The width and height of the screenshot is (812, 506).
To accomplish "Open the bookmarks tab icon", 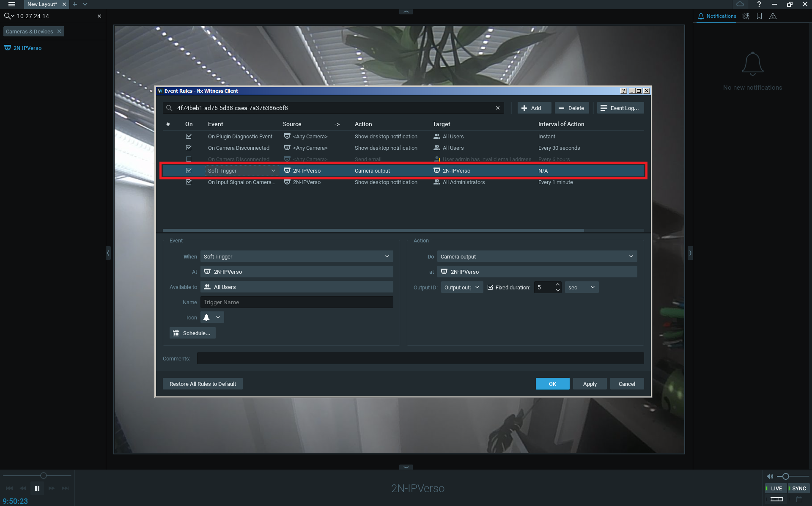I will pos(760,16).
